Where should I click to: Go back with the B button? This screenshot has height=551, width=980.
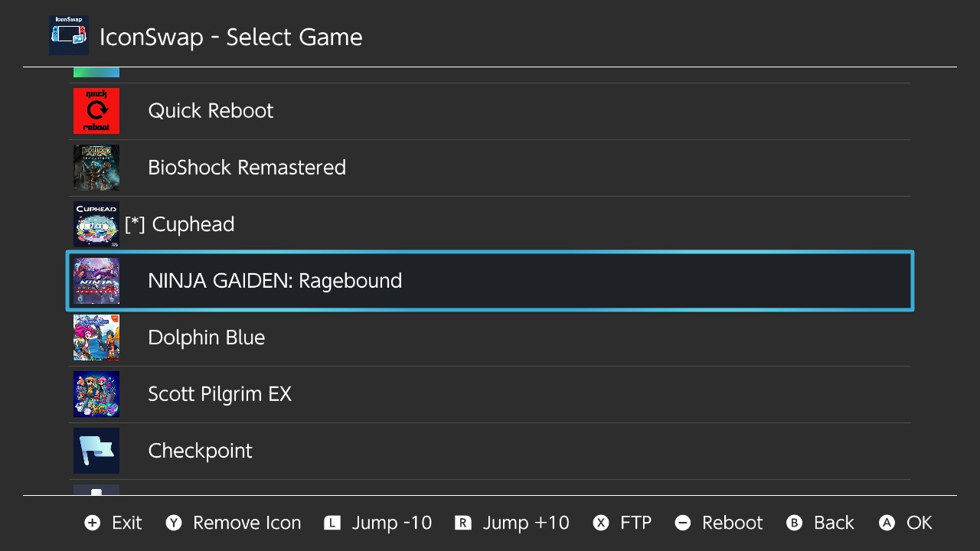pos(820,523)
